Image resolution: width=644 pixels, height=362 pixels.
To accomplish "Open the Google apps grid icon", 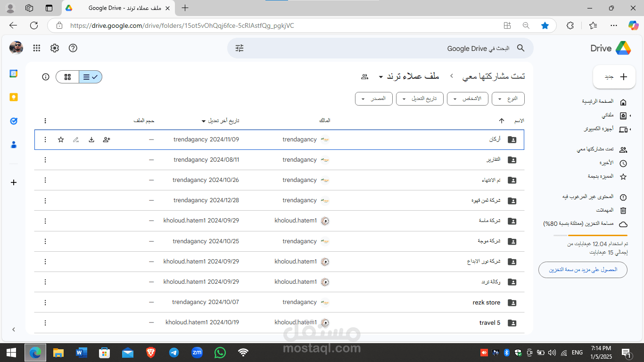I will (37, 48).
